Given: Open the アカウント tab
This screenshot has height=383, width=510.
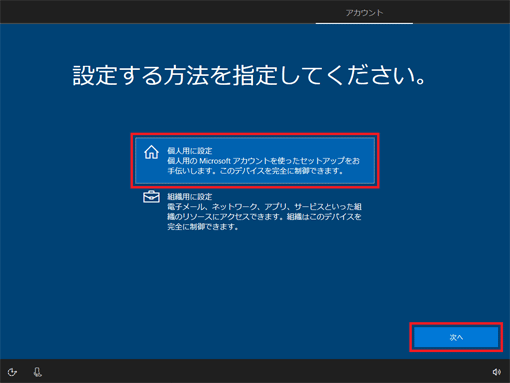Looking at the screenshot, I should tap(364, 13).
